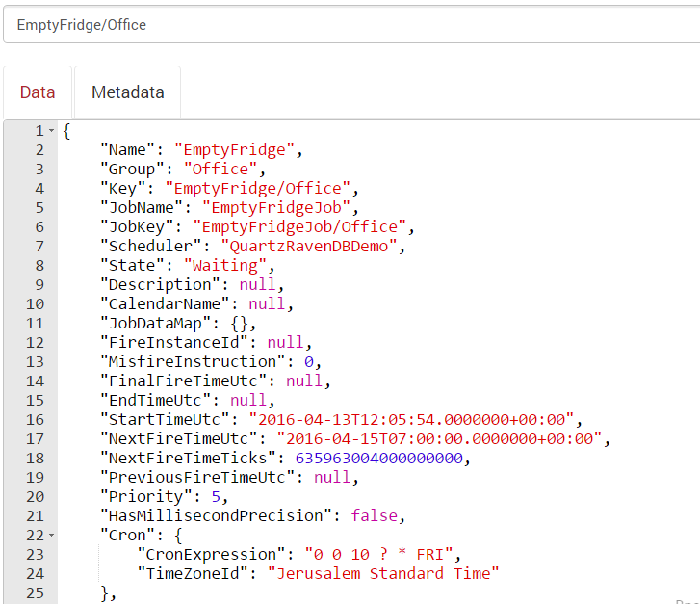Click the "TimeZoneId" key on line 24
Screen dimensions: 700x604
click(x=193, y=573)
